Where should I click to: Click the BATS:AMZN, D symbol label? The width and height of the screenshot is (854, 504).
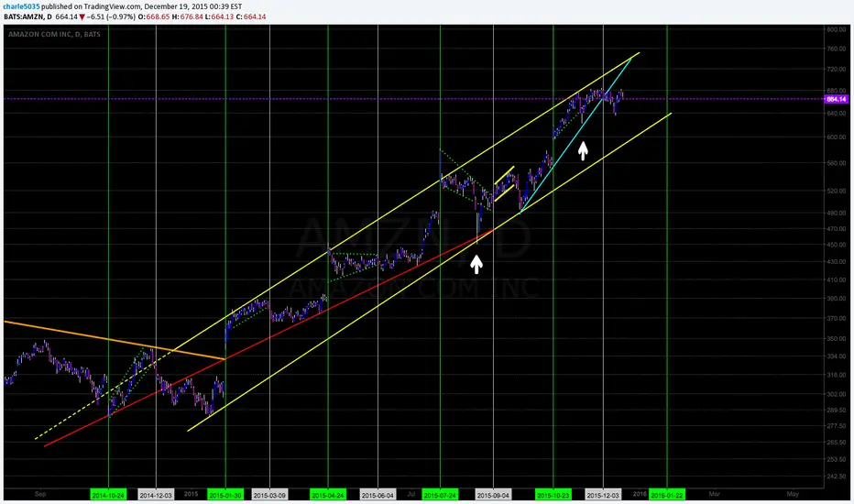tap(27, 16)
